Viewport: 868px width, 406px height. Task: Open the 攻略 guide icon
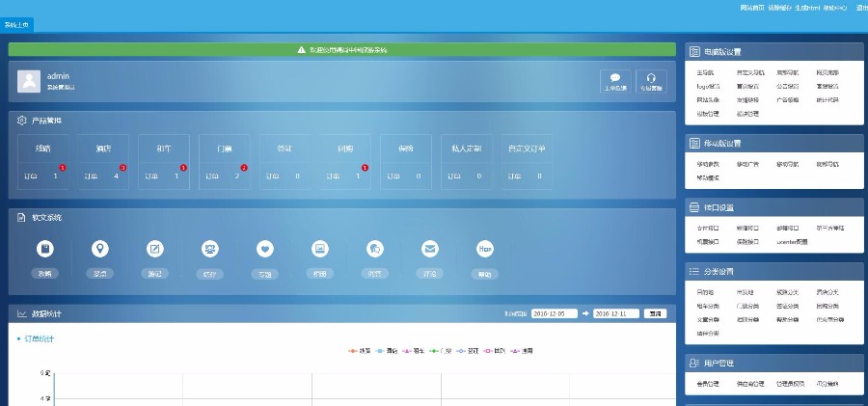pos(44,249)
